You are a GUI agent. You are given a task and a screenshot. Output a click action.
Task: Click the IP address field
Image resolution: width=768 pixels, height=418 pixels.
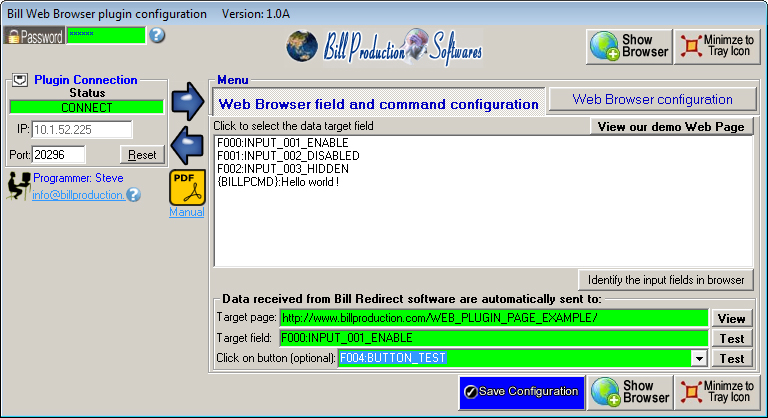[82, 129]
